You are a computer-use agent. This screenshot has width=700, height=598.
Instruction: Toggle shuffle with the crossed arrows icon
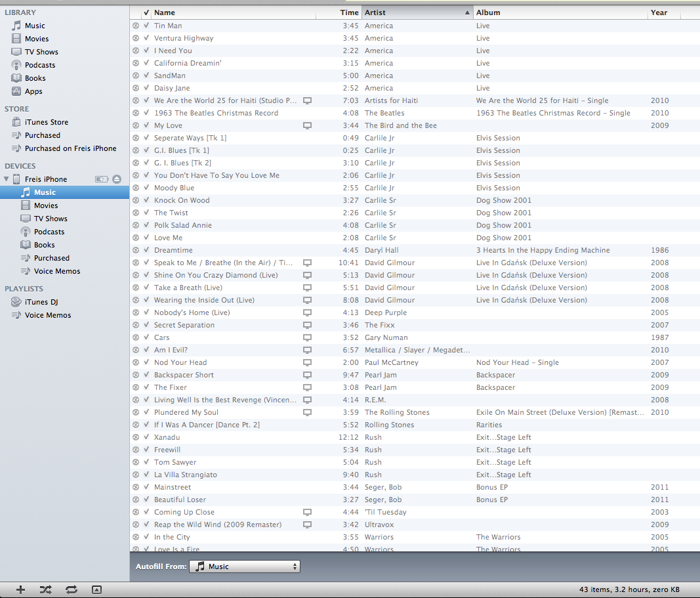pyautogui.click(x=45, y=589)
